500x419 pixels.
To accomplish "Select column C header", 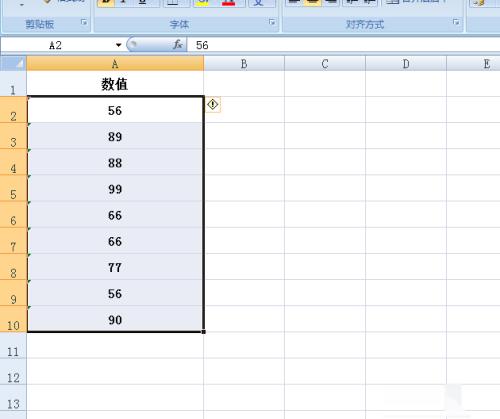I will point(325,63).
